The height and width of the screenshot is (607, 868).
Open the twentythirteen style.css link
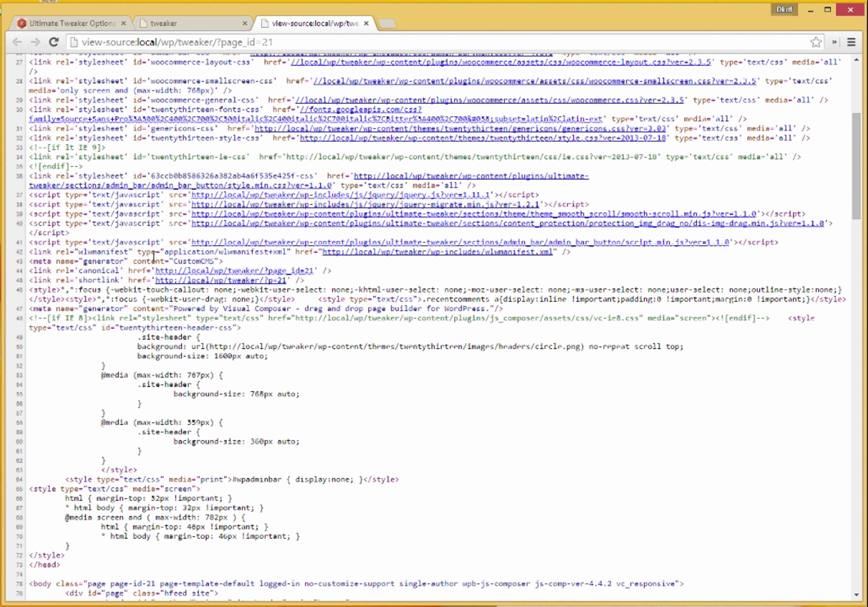point(483,138)
